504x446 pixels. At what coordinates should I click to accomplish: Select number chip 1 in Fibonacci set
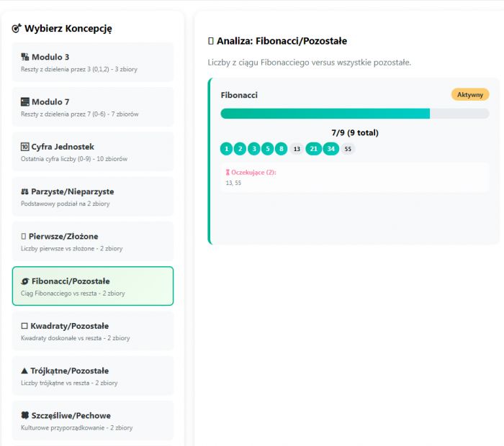(x=227, y=149)
